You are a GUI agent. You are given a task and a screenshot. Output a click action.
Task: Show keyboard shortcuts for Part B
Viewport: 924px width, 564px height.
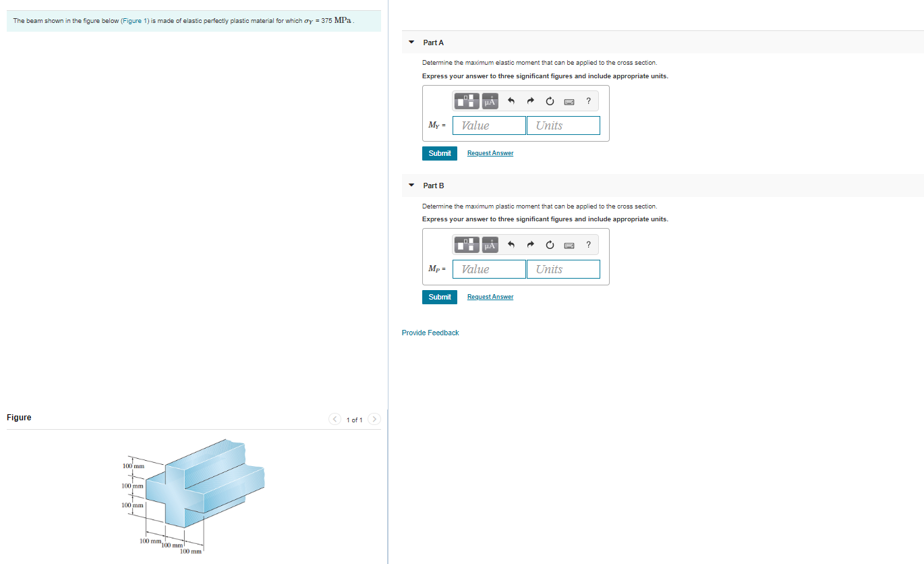[569, 245]
